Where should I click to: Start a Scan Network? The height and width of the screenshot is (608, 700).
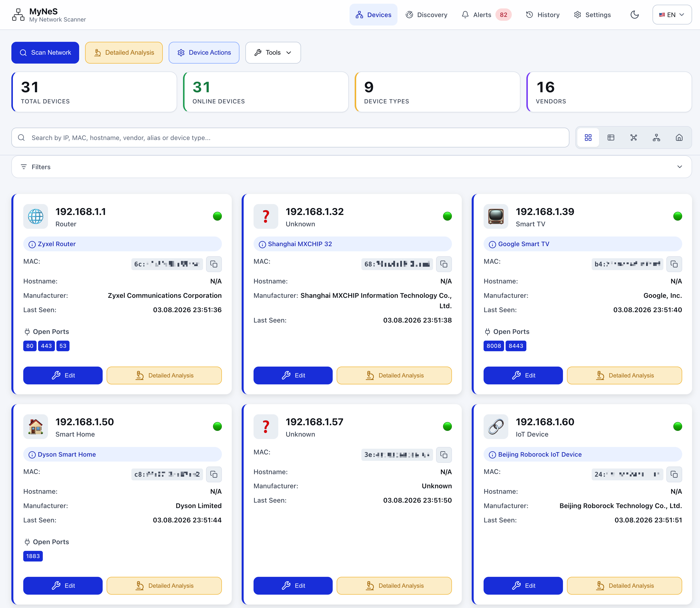[45, 53]
